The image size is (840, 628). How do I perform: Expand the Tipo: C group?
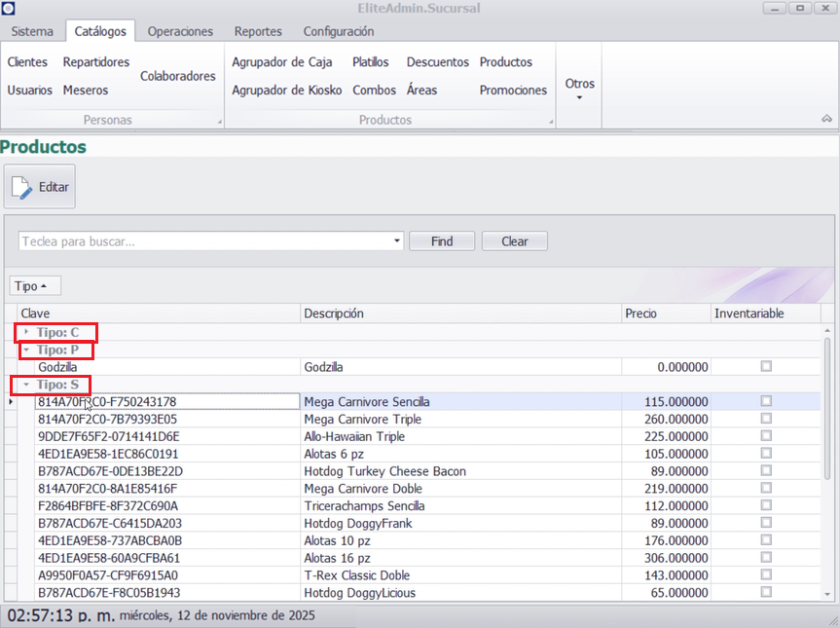(26, 333)
